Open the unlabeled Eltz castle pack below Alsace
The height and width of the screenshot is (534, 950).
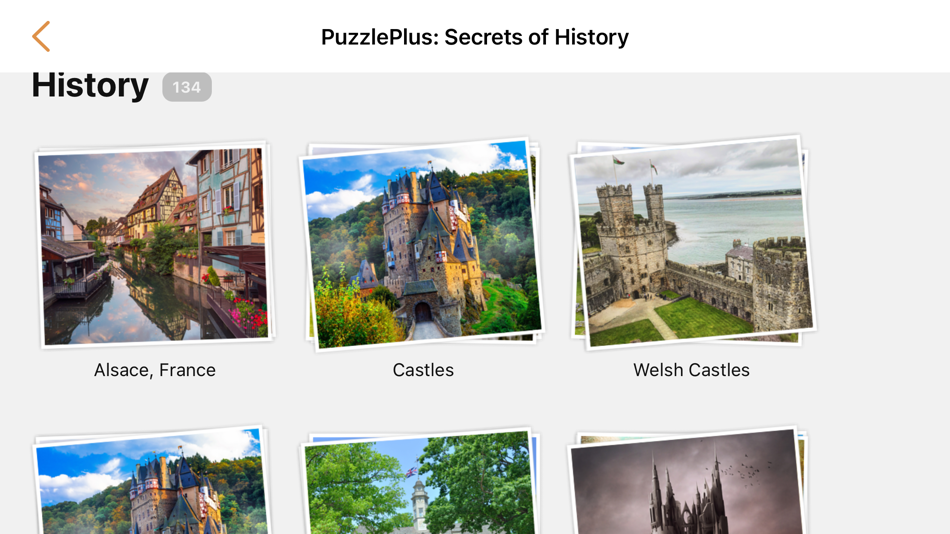[x=151, y=480]
